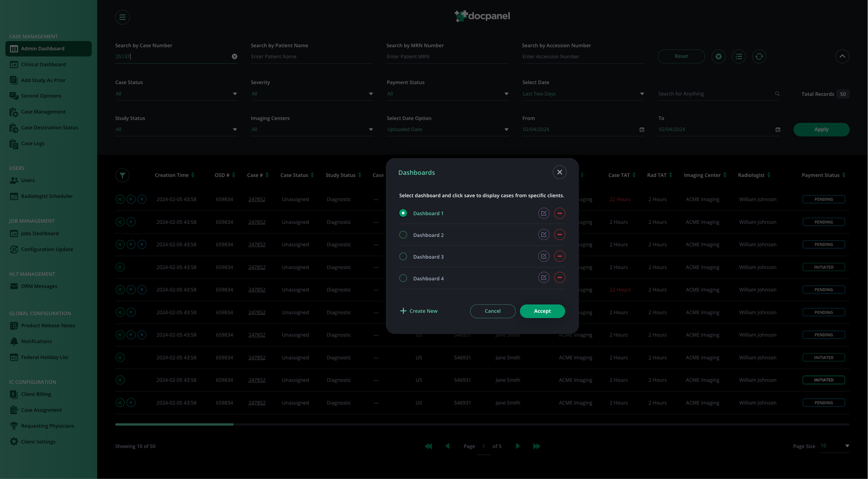
Task: Open the Case Status dropdown
Action: pyautogui.click(x=176, y=94)
